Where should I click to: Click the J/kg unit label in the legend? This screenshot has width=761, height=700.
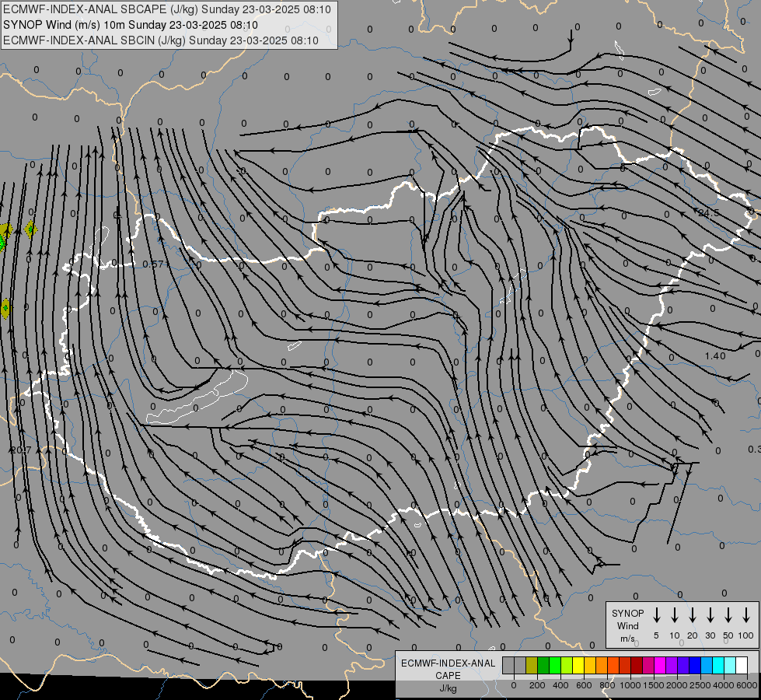pyautogui.click(x=448, y=688)
